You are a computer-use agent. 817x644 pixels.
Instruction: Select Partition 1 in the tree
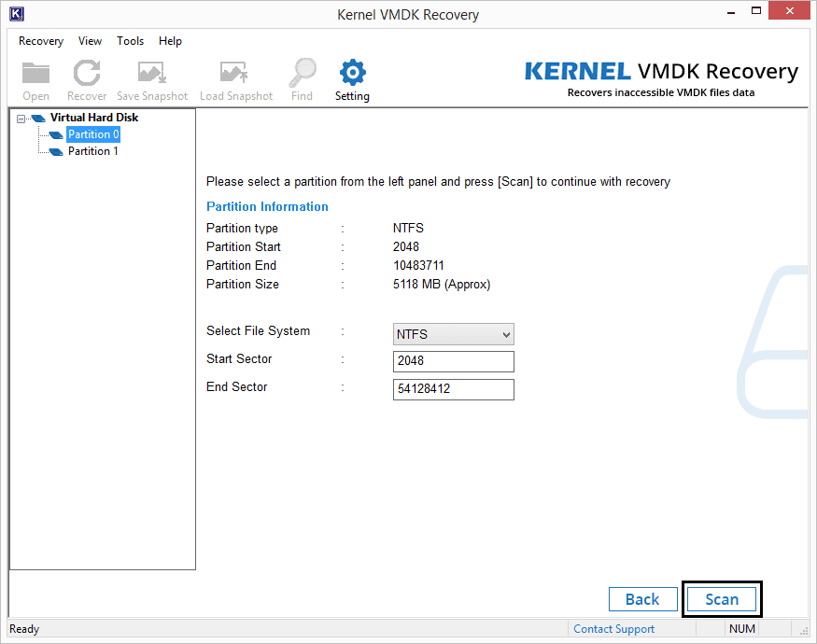click(x=93, y=151)
